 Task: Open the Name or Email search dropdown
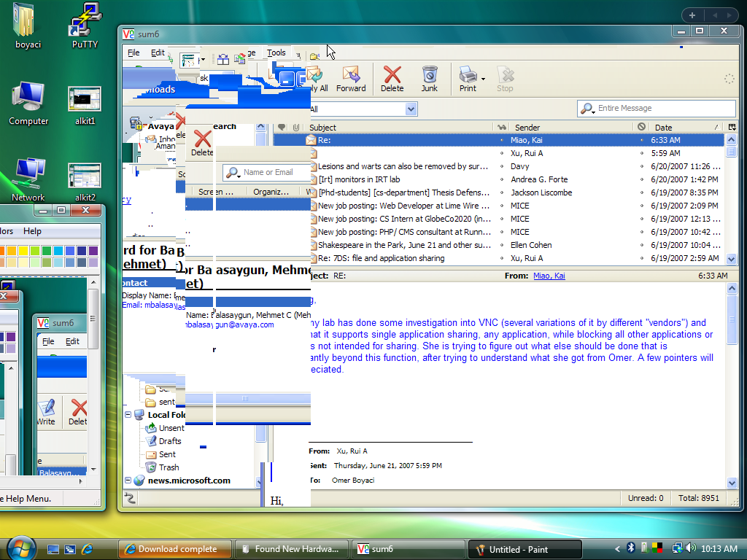pos(233,173)
